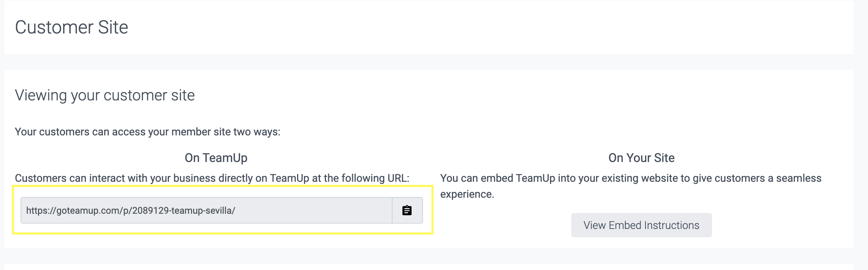Click the On TeamUp column heading
The width and height of the screenshot is (868, 270).
(x=216, y=158)
